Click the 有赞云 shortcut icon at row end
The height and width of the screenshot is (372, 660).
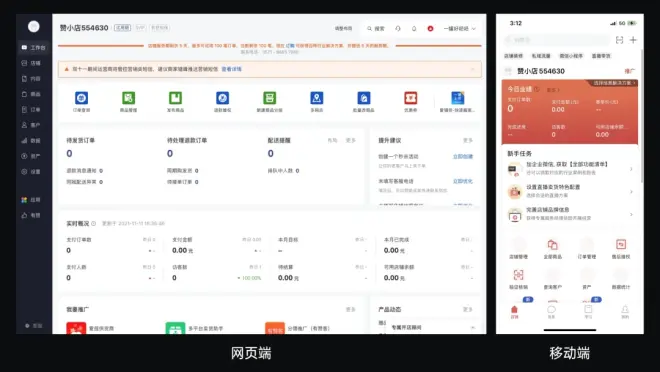[x=458, y=98]
